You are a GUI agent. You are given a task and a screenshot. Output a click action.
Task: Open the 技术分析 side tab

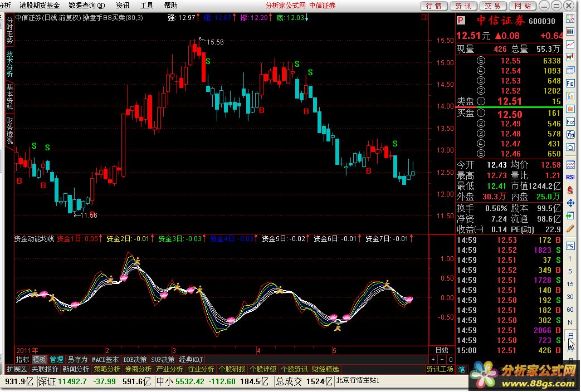9,63
